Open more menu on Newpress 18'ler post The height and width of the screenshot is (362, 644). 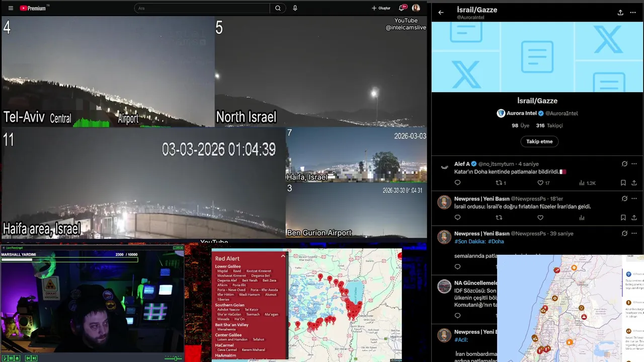634,199
